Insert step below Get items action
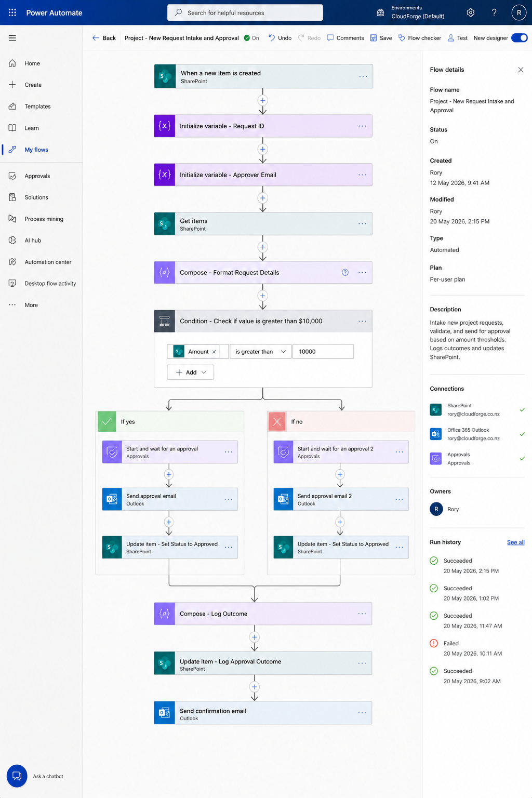Image resolution: width=532 pixels, height=798 pixels. (x=263, y=247)
